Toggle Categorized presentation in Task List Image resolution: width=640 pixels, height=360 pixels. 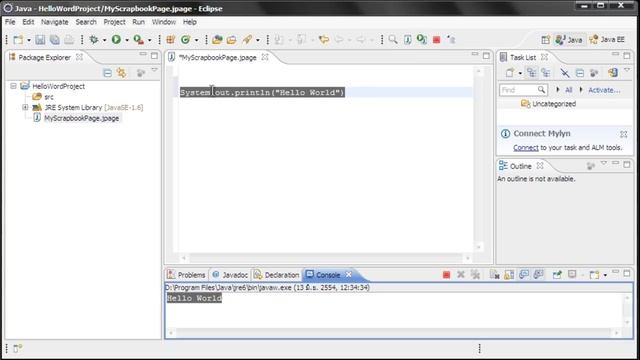531,73
